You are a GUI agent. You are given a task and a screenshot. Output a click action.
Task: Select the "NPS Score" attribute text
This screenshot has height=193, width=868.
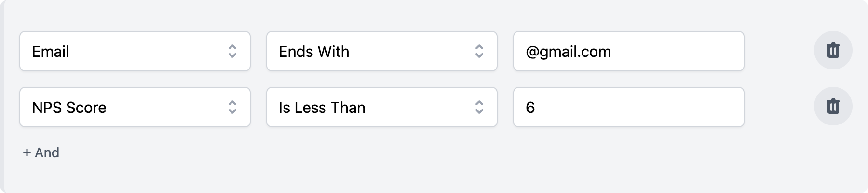coord(69,108)
